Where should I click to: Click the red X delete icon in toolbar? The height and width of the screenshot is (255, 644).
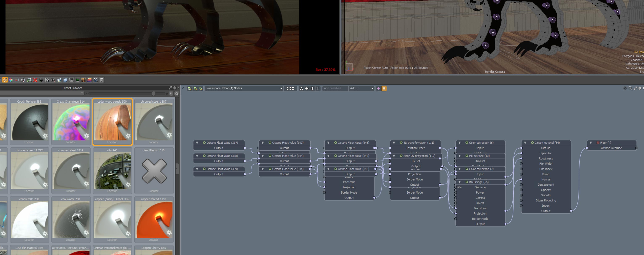tap(35, 80)
